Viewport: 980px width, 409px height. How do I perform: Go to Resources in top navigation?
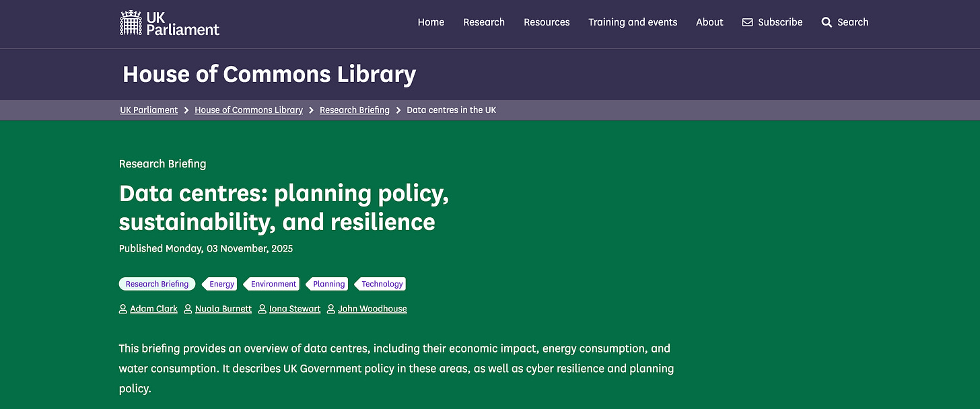pos(547,22)
